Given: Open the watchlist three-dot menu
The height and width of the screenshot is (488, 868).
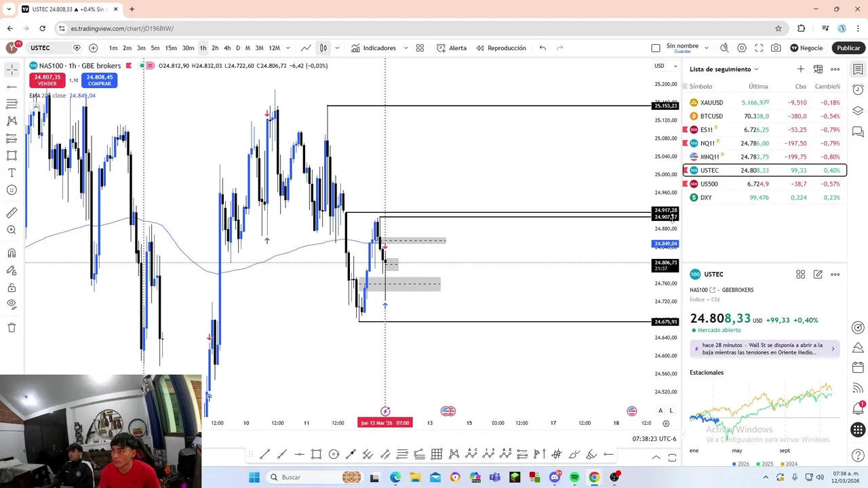Looking at the screenshot, I should (835, 69).
